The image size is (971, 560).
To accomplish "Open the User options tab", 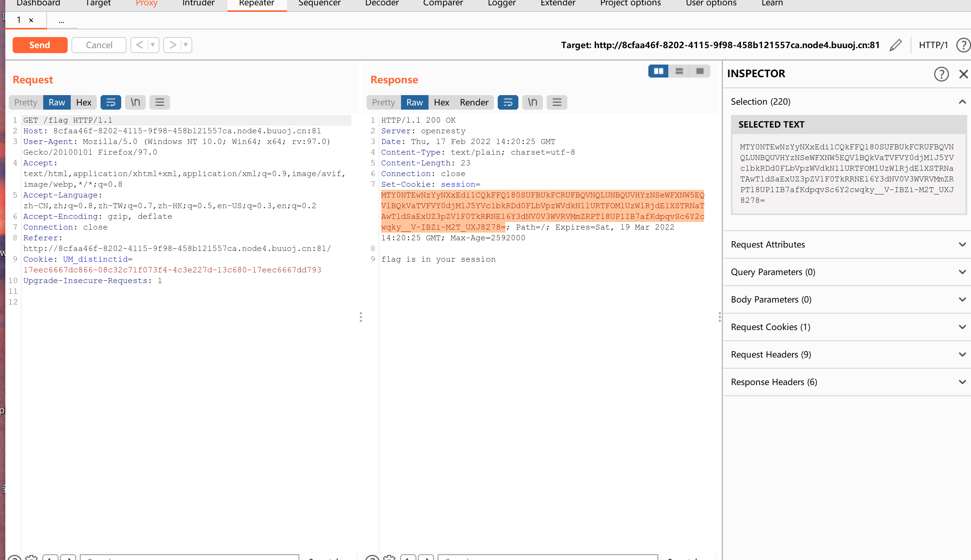I will click(711, 3).
